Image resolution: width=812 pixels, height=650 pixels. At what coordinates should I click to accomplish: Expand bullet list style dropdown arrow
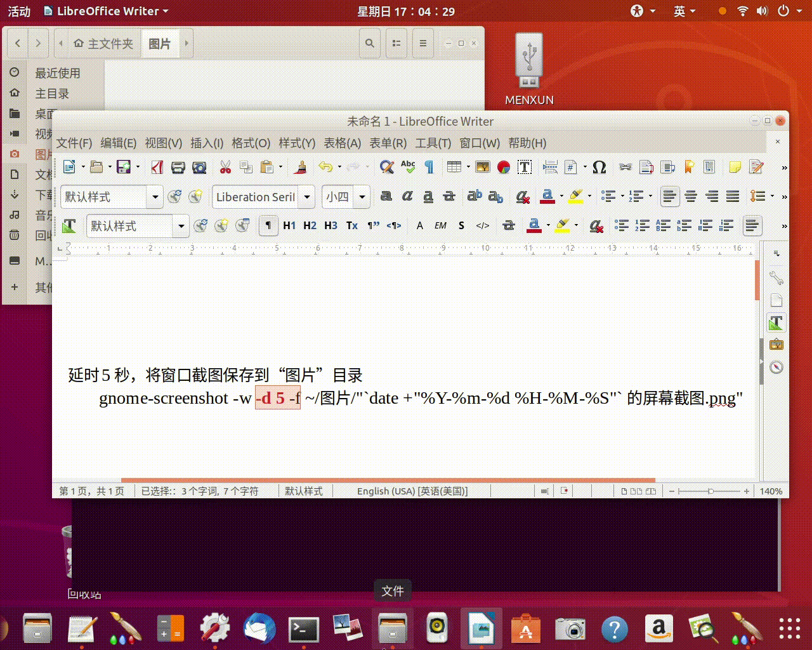[622, 197]
